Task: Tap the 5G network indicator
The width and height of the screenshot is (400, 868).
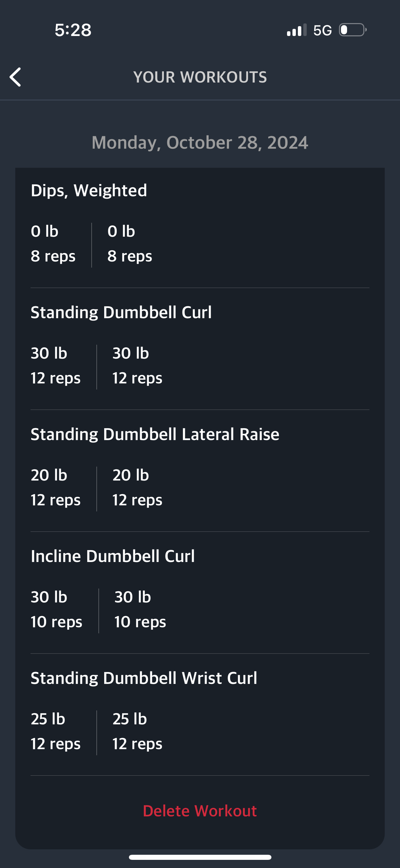Action: click(x=322, y=31)
